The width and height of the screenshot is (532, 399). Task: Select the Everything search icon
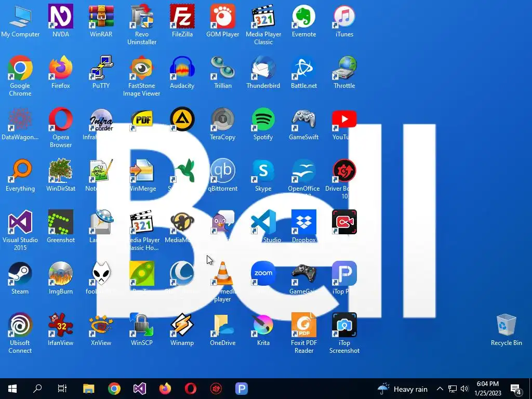tap(20, 170)
